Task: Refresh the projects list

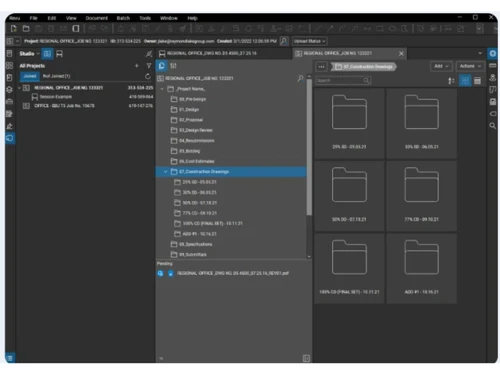Action: [x=148, y=76]
